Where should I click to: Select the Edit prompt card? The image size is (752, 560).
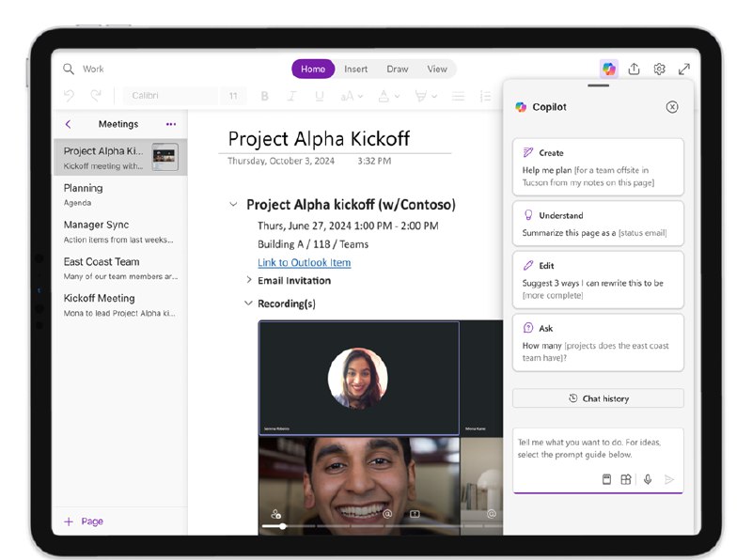(x=598, y=280)
